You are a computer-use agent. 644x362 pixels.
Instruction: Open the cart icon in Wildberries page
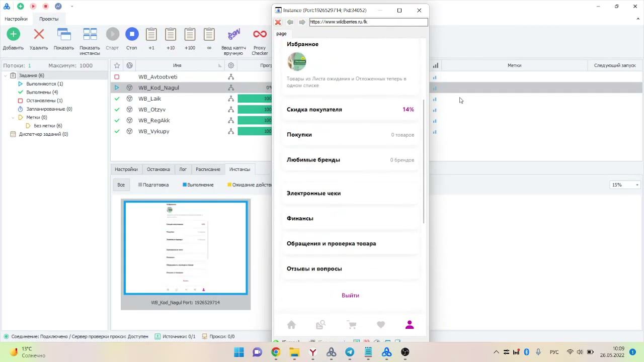pyautogui.click(x=352, y=325)
